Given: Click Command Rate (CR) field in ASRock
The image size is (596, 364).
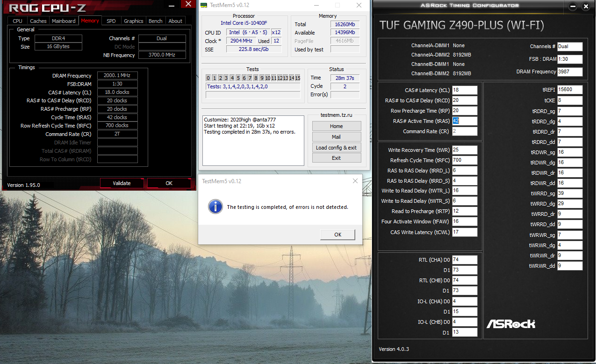Looking at the screenshot, I should pyautogui.click(x=465, y=131).
